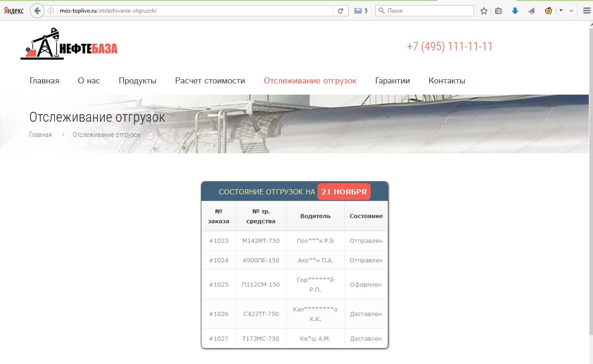
Task: Select Отслеживание отгрузок in navigation menu
Action: (310, 81)
